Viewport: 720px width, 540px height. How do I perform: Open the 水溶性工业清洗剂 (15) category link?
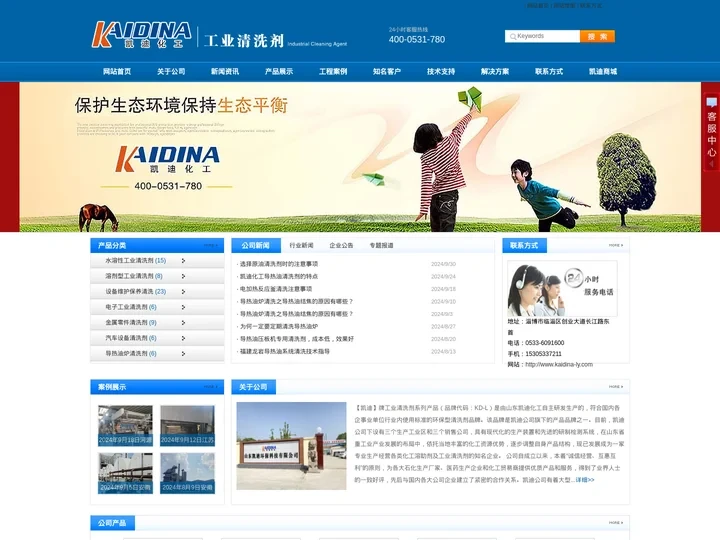pos(135,261)
